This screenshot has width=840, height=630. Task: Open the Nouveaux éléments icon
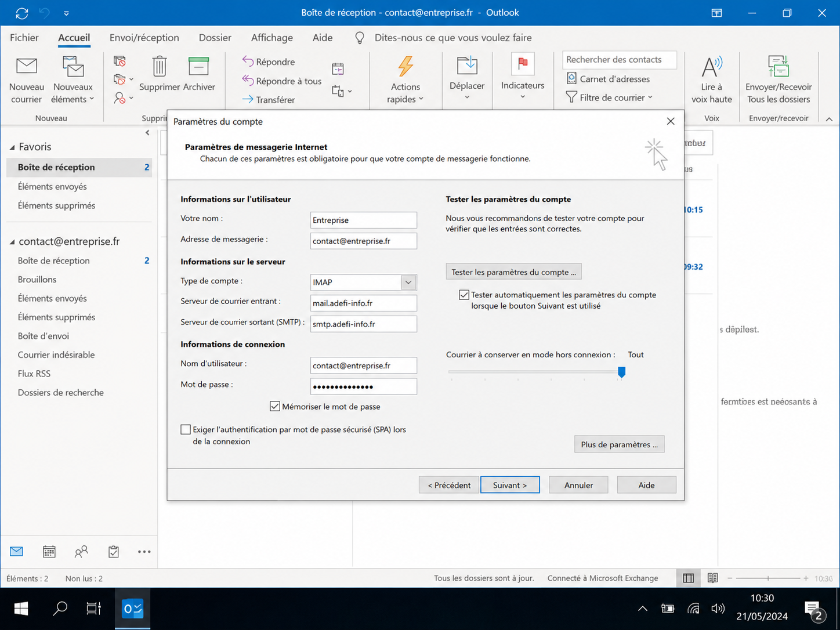point(73,66)
